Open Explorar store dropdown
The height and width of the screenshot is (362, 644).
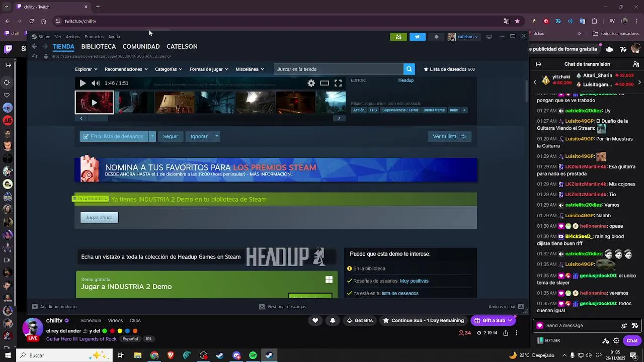pos(86,69)
